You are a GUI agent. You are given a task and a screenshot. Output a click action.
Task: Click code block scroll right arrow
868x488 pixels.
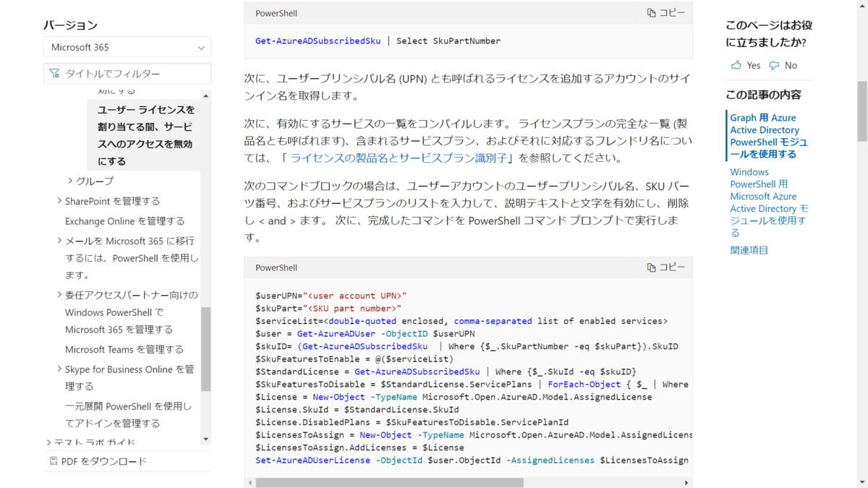[687, 482]
